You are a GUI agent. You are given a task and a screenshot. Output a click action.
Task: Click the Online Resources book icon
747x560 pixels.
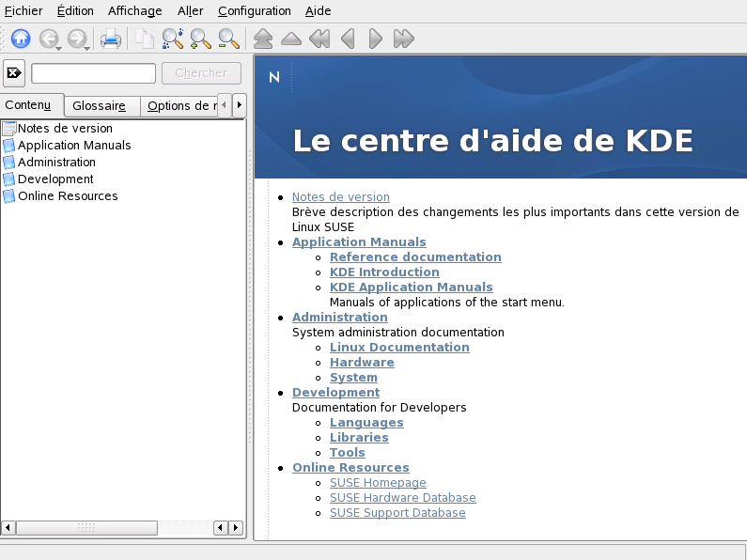tap(9, 196)
